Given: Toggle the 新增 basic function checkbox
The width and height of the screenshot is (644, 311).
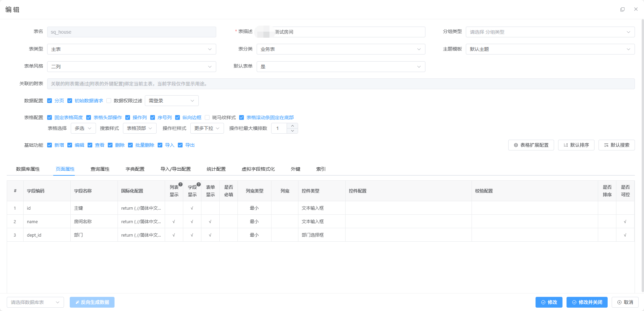Looking at the screenshot, I should [50, 145].
